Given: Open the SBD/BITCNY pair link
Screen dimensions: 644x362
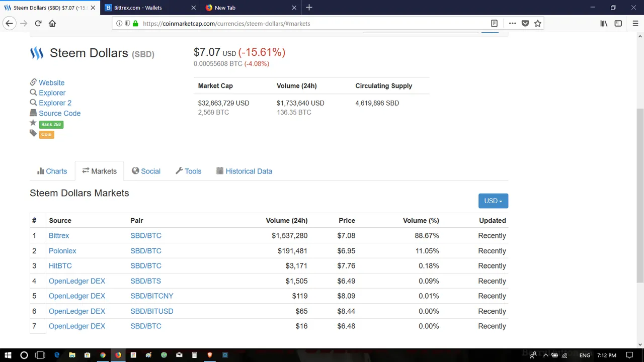Looking at the screenshot, I should click(x=151, y=296).
